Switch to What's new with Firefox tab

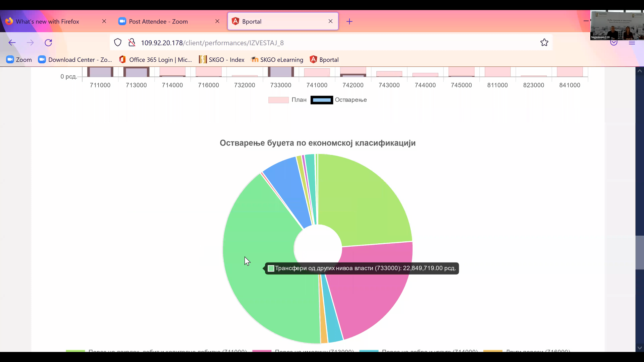47,21
